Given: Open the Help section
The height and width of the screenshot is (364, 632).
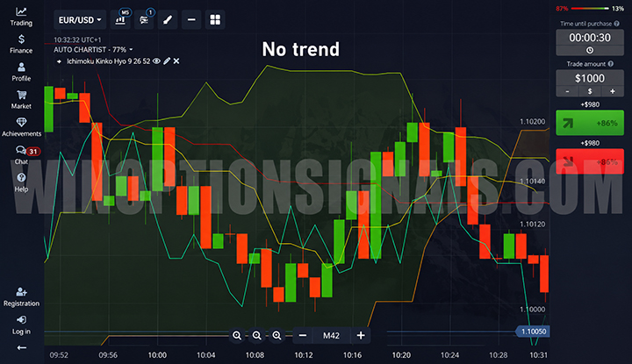Looking at the screenshot, I should 21,182.
